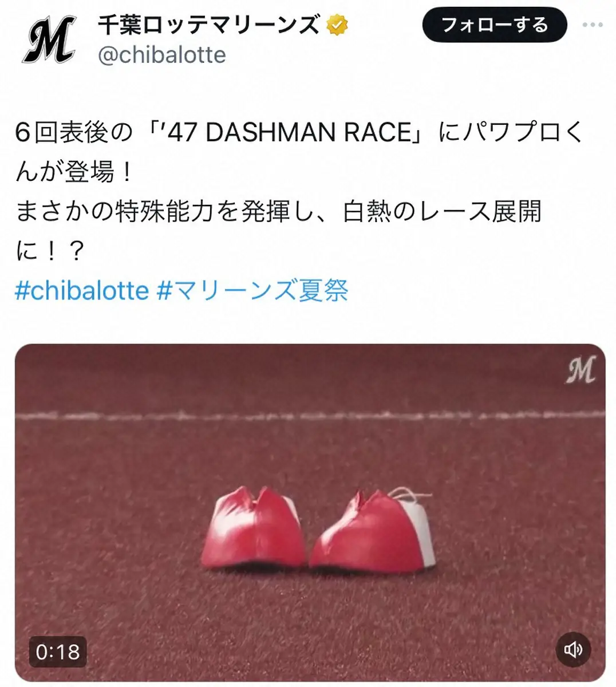Viewport: 616px width, 687px height.
Task: Play the red shoes video
Action: [x=310, y=513]
